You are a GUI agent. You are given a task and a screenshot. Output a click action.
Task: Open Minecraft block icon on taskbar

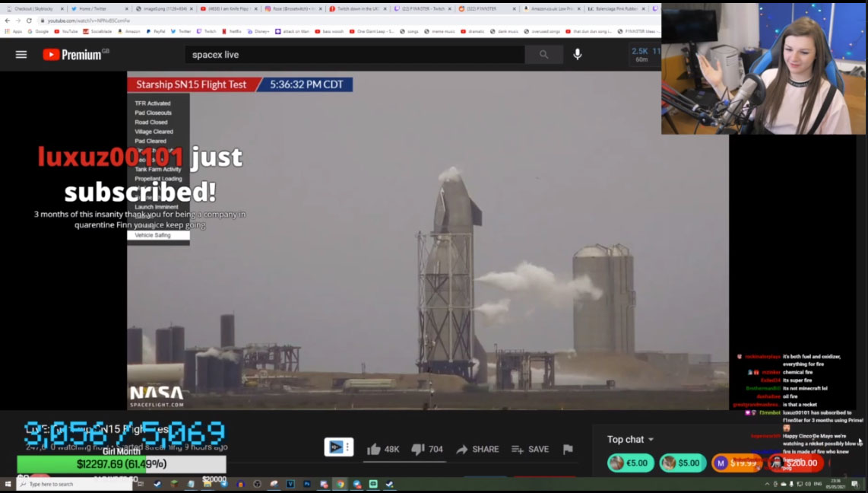click(x=174, y=484)
